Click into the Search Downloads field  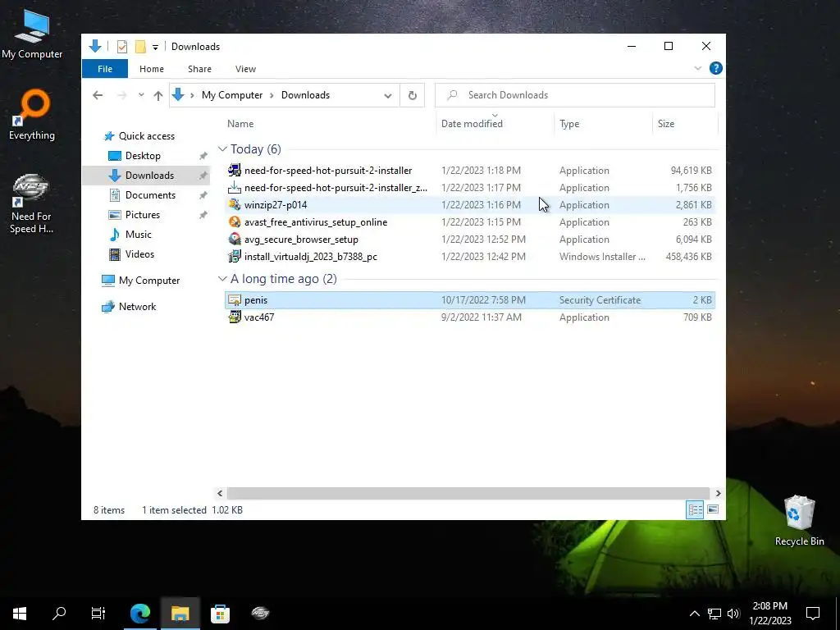pyautogui.click(x=575, y=95)
